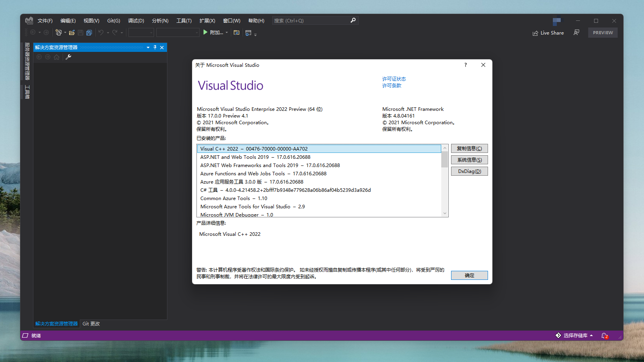Select ASP.NET and Web Tools 2019 row
Viewport: 644px width, 362px height.
coord(319,157)
